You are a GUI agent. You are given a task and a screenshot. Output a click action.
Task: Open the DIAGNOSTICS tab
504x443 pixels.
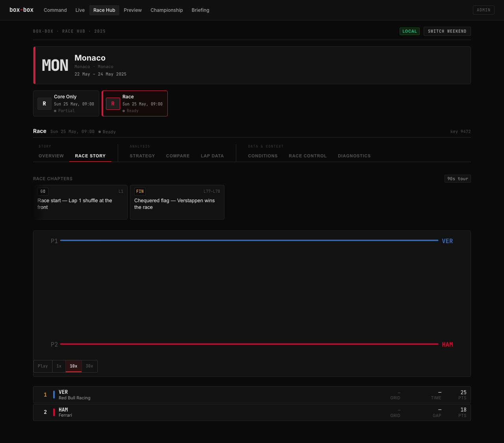(x=354, y=156)
